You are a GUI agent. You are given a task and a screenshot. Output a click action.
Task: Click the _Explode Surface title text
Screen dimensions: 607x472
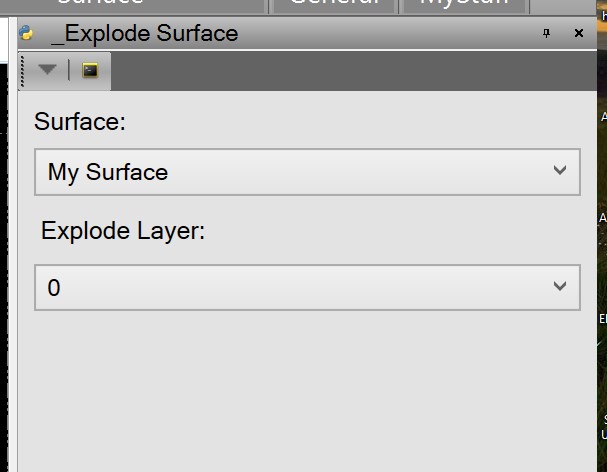(144, 33)
